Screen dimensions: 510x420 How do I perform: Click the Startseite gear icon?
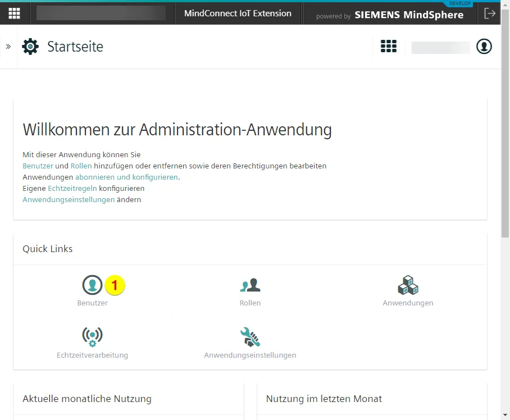(30, 47)
